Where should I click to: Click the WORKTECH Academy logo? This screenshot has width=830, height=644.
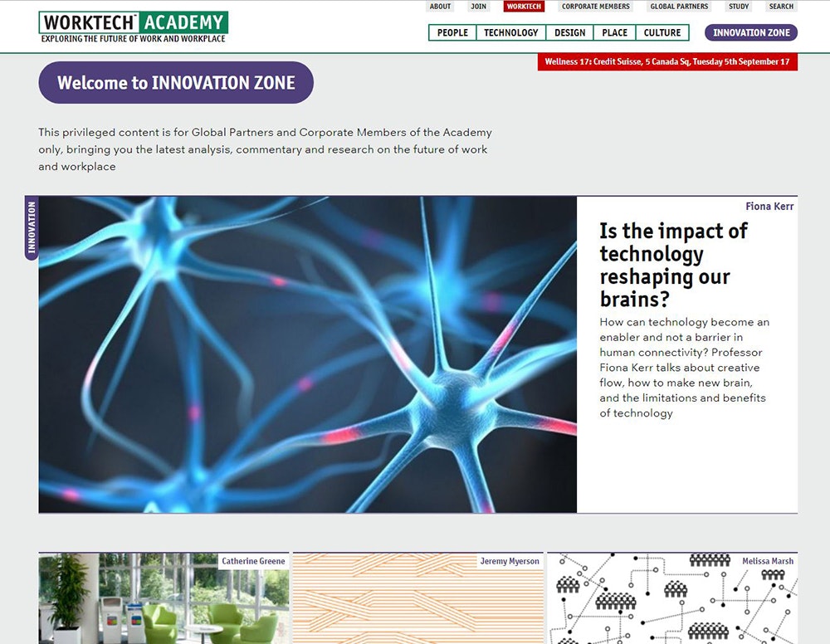pos(133,27)
